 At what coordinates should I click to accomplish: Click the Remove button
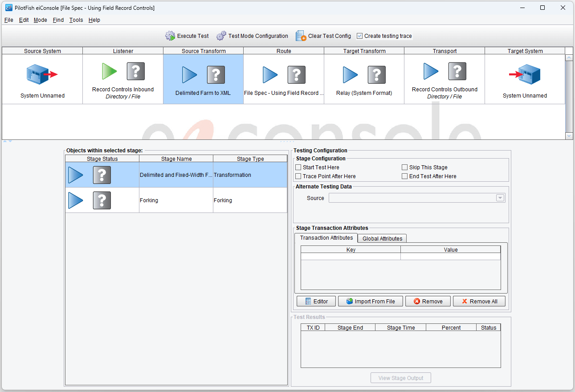(x=428, y=302)
